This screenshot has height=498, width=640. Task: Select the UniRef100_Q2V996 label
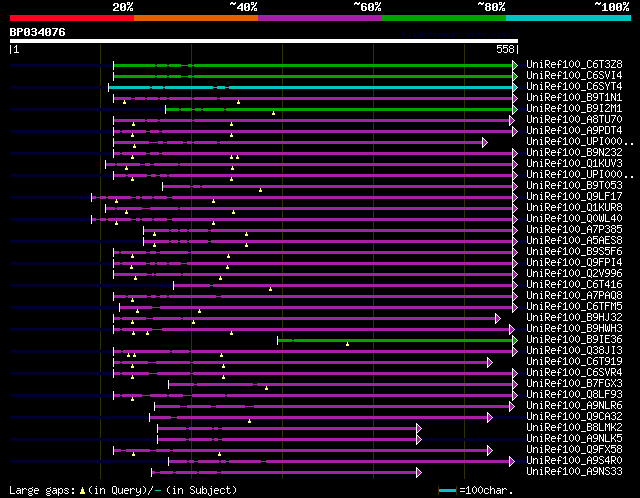[574, 274]
